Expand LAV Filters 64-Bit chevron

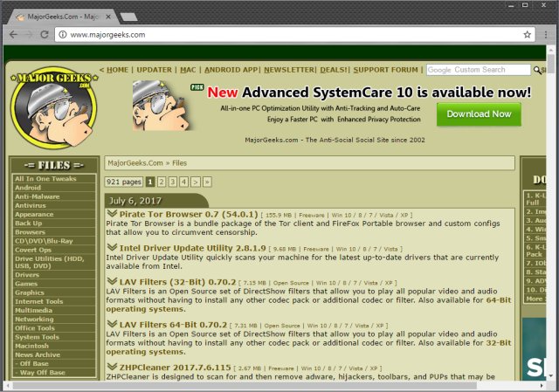point(113,324)
